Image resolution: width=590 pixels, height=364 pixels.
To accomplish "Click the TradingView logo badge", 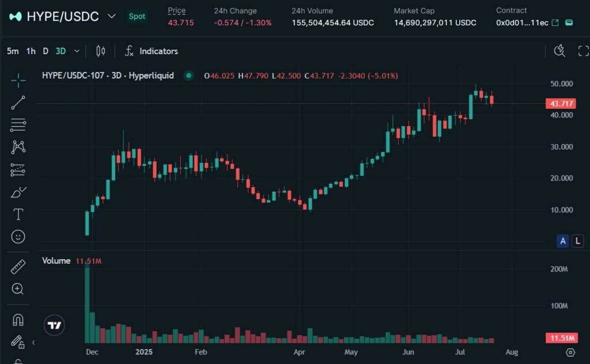I will click(55, 325).
